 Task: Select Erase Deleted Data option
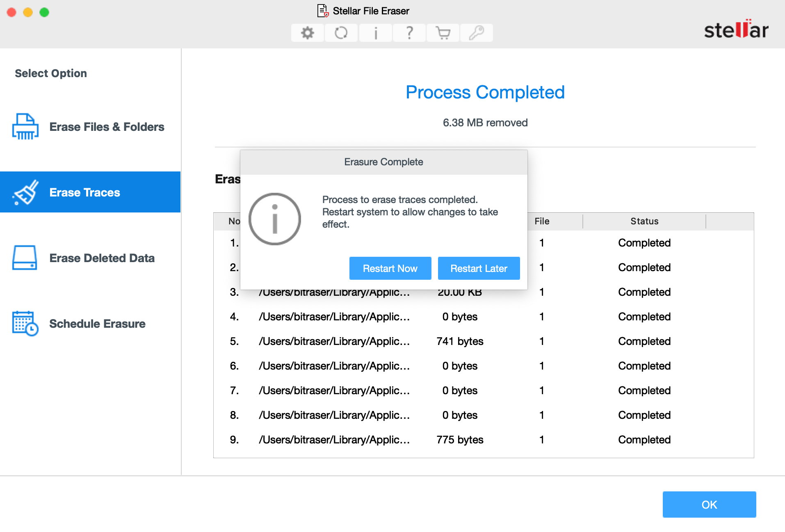pos(90,258)
